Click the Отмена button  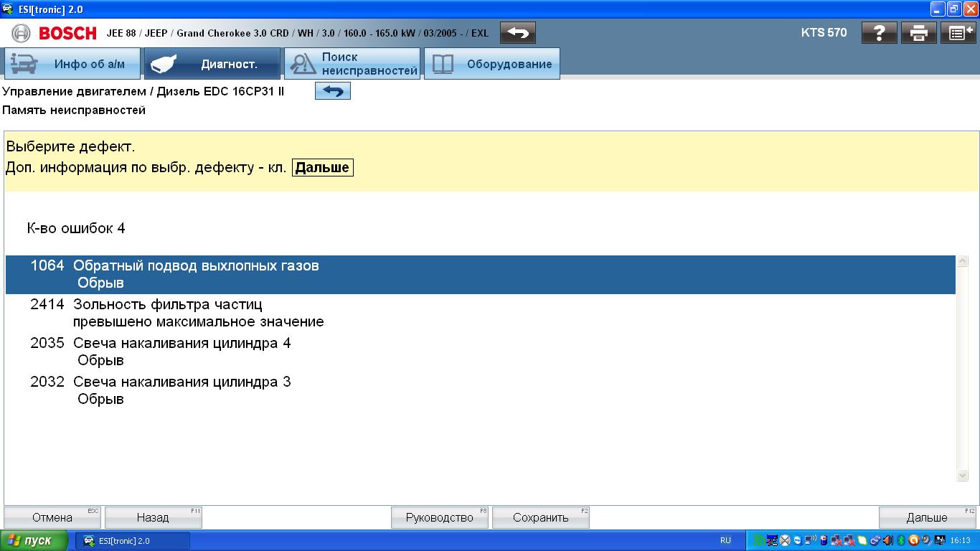click(52, 517)
